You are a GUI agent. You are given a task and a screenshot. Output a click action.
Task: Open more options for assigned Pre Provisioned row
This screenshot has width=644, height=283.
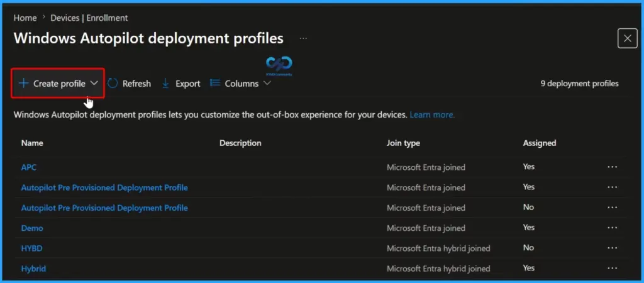tap(612, 187)
